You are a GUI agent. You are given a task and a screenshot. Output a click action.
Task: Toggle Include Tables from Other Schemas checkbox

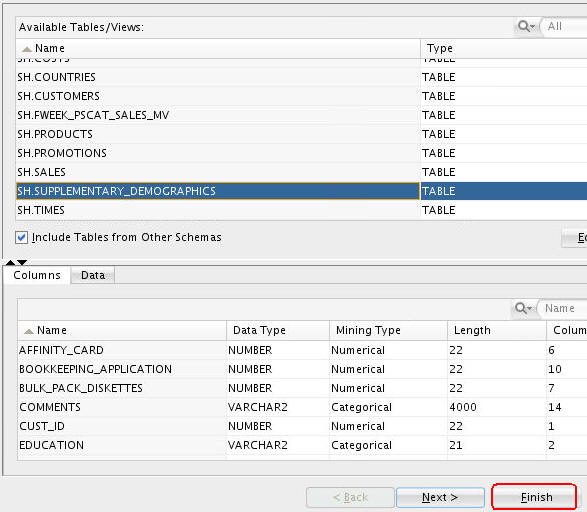21,238
